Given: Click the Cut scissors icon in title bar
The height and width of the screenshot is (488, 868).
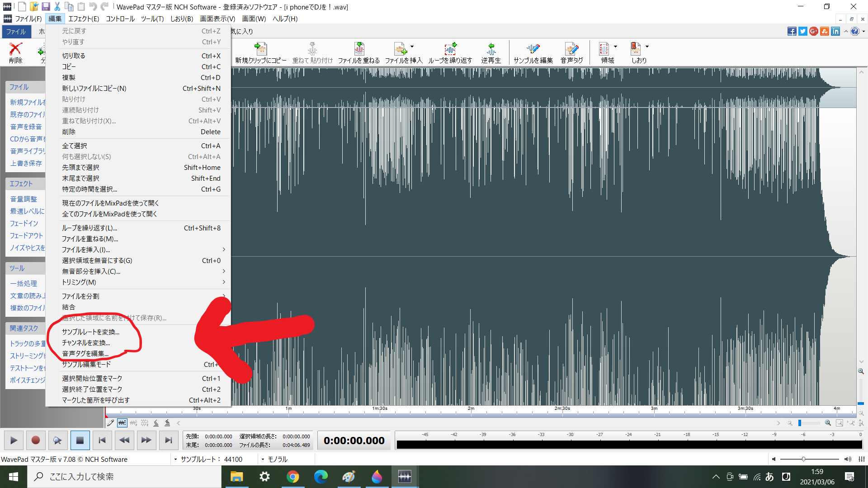Looking at the screenshot, I should (57, 6).
